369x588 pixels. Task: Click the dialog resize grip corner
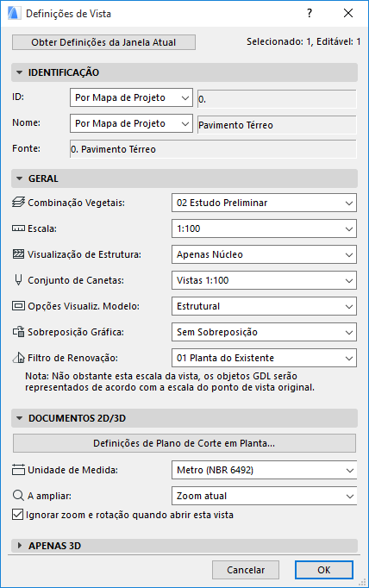tap(363, 582)
